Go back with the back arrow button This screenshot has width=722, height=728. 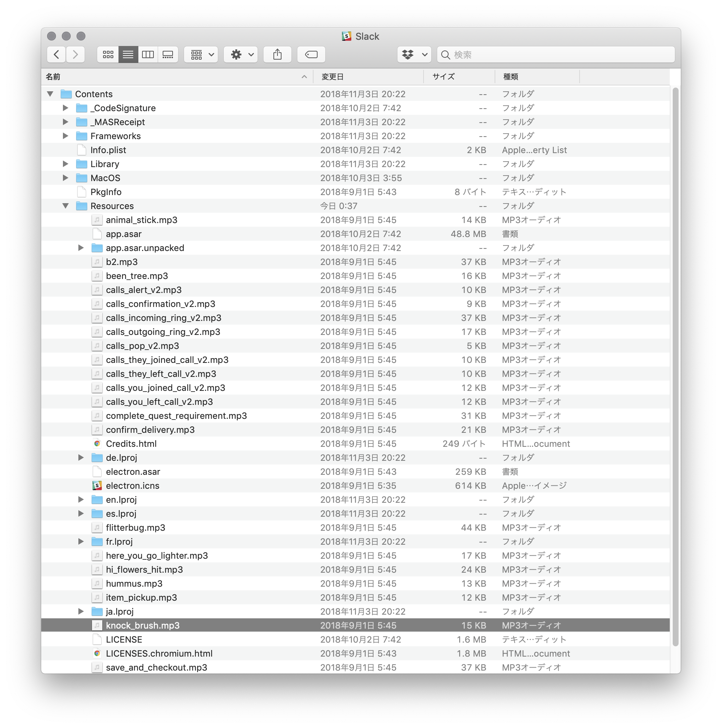(57, 54)
